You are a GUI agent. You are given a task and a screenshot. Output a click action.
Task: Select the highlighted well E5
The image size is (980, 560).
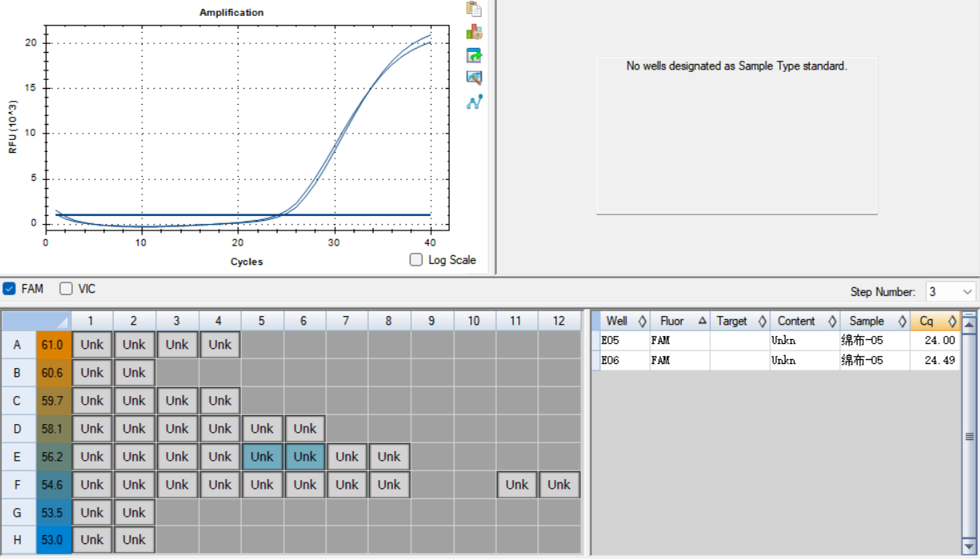point(262,456)
